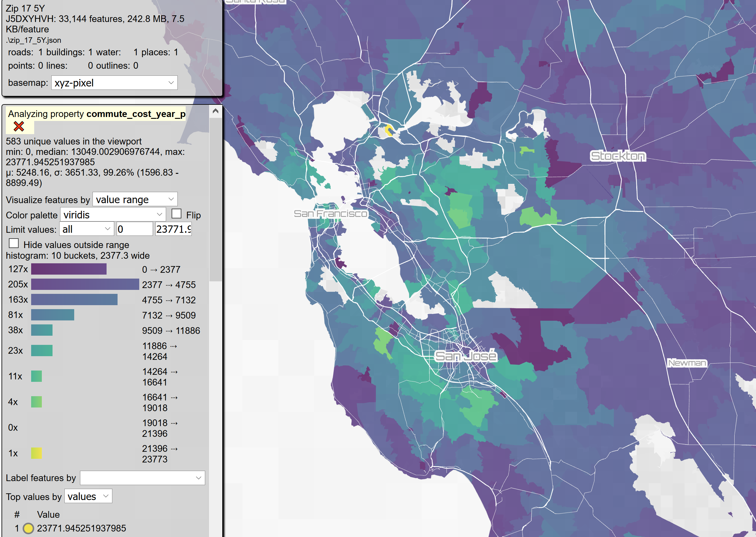Click the 4755 to 7132 histogram bar
The width and height of the screenshot is (756, 537).
[75, 300]
